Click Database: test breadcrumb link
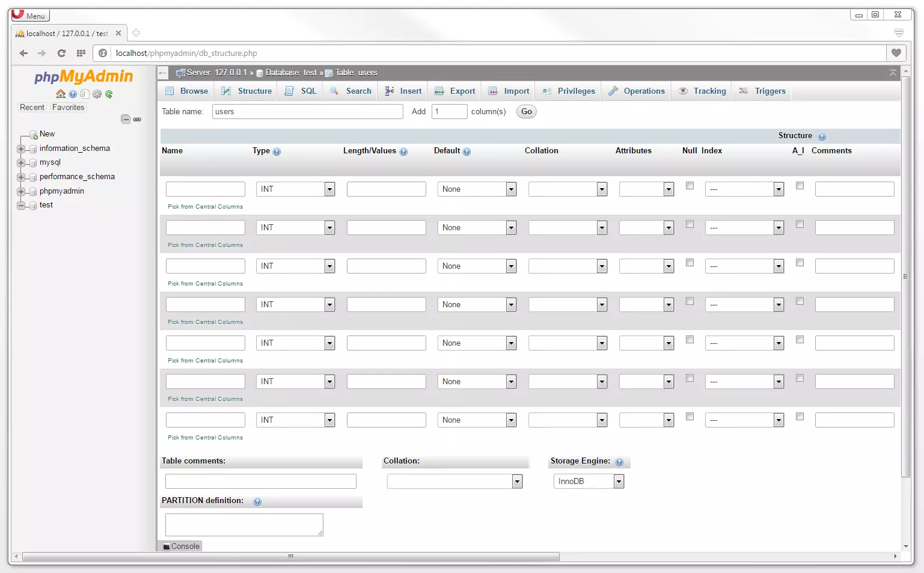This screenshot has width=924, height=573. (291, 73)
